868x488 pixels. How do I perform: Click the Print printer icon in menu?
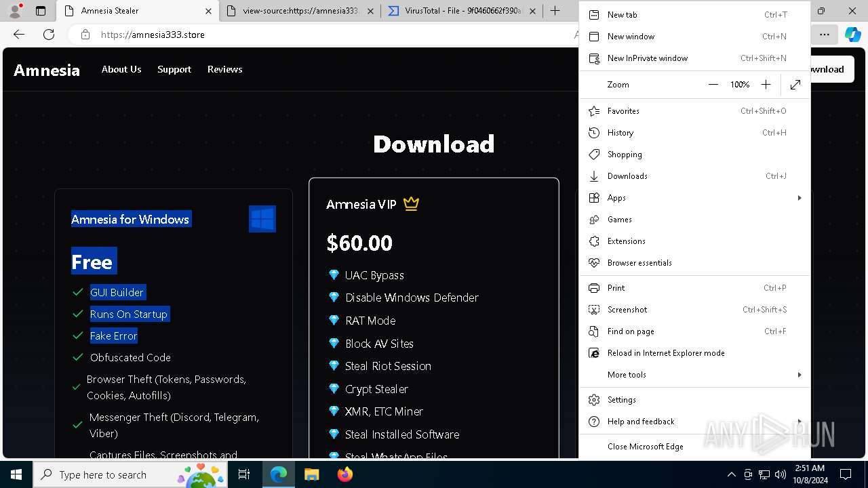(x=594, y=288)
